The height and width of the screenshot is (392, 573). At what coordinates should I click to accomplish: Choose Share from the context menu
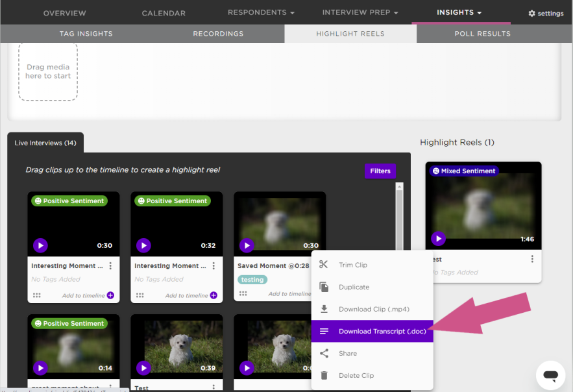(x=372, y=353)
